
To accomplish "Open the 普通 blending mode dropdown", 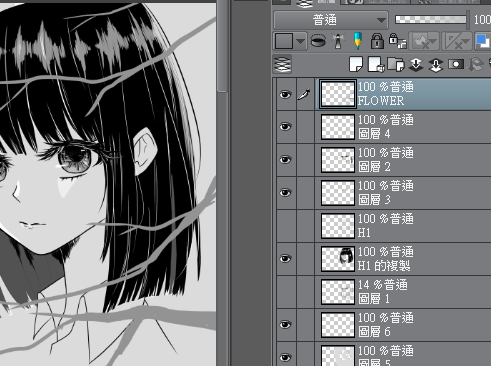I will [331, 20].
